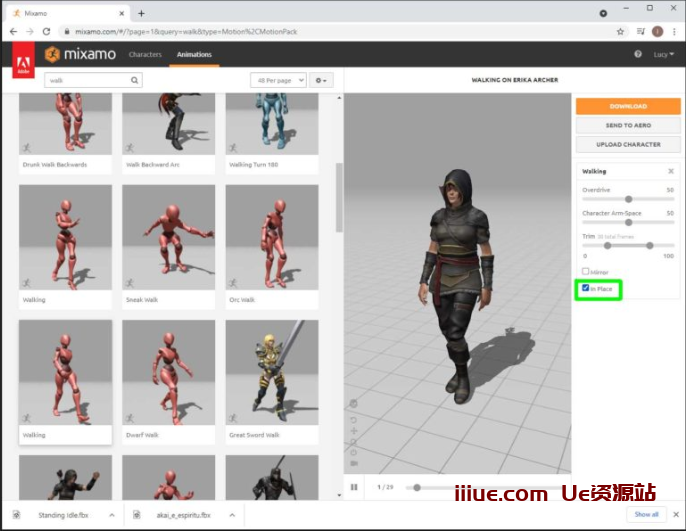
Task: Expand the gear settings dropdown
Action: 322,80
